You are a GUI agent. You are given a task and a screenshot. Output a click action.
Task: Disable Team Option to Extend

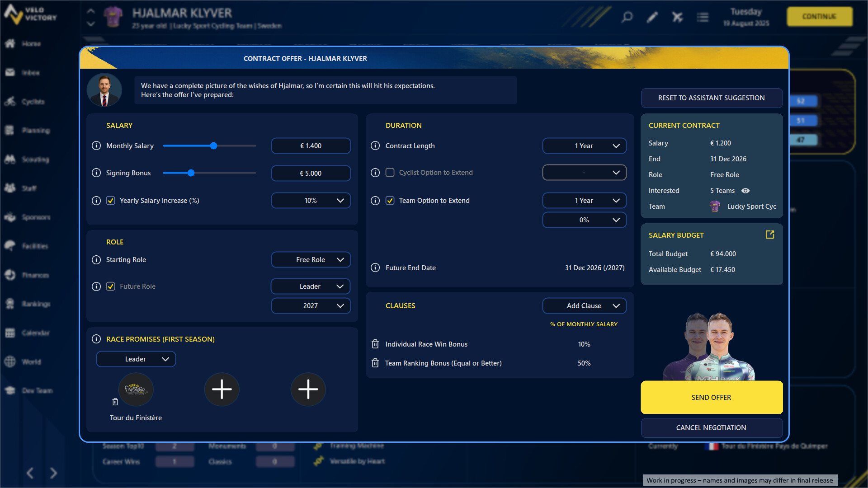pyautogui.click(x=390, y=200)
